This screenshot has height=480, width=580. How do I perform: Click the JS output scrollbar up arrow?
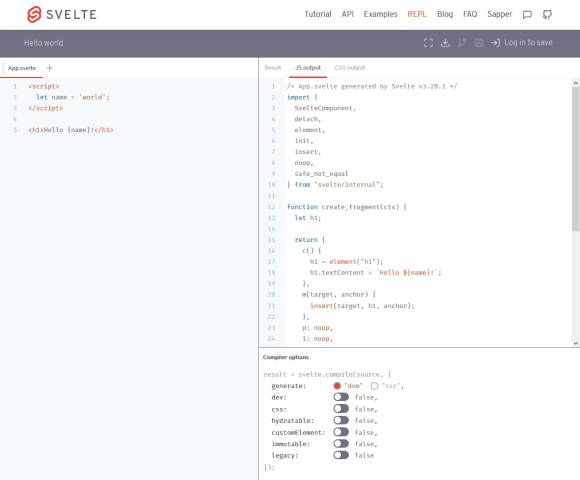[576, 84]
